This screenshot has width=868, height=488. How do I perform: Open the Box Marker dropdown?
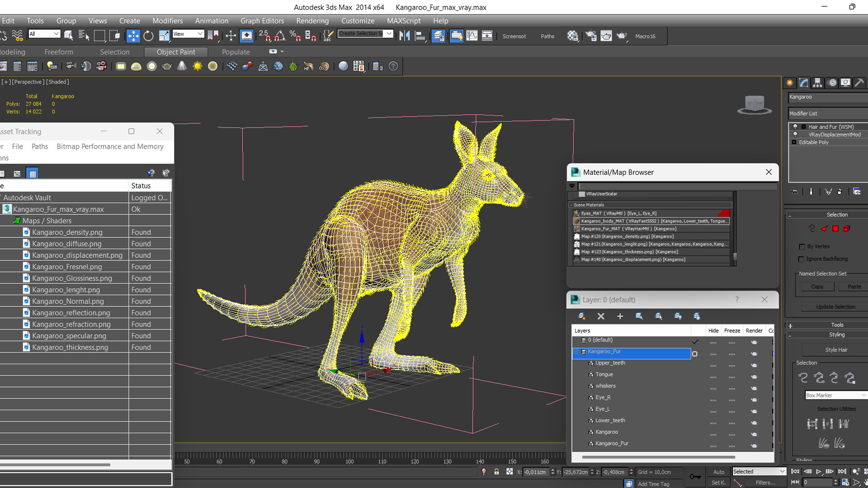(835, 395)
